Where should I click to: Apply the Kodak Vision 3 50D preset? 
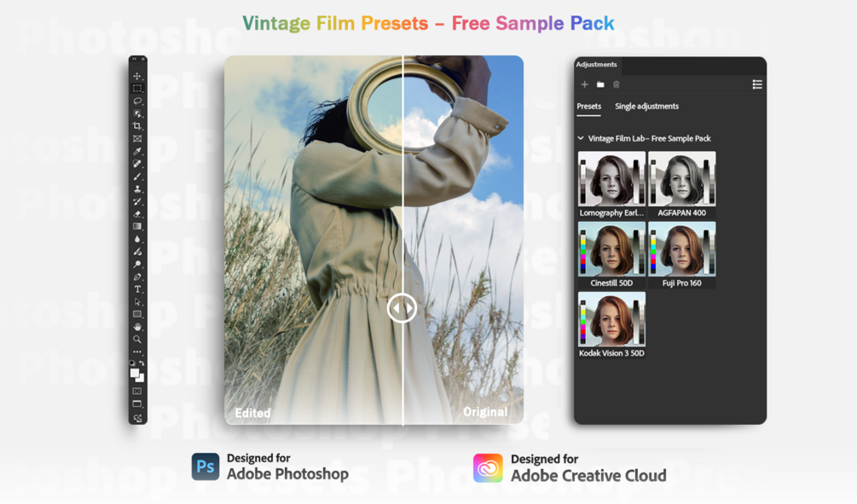(x=611, y=325)
